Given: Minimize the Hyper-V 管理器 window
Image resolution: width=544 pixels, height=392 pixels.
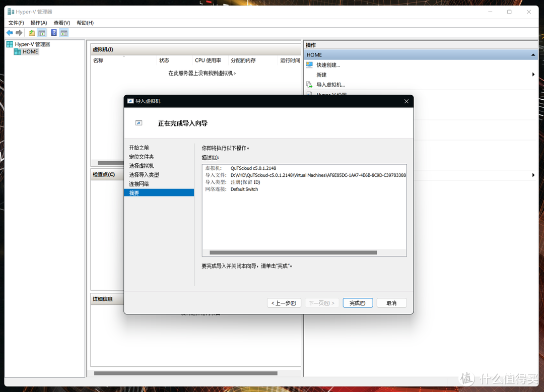Looking at the screenshot, I should point(490,12).
